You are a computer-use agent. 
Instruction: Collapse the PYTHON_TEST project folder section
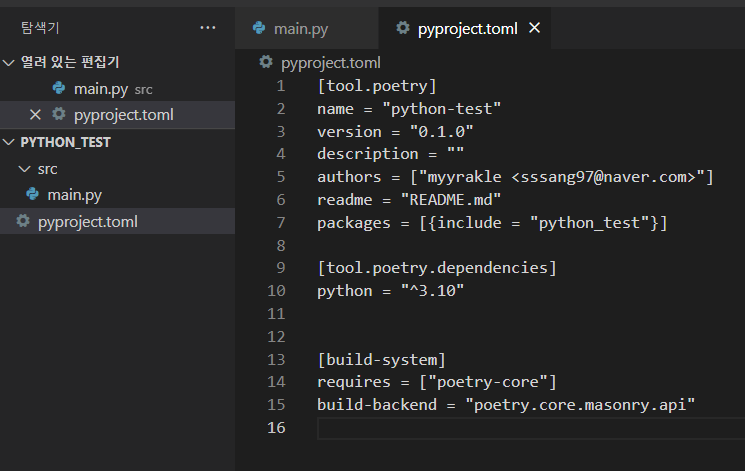point(10,142)
